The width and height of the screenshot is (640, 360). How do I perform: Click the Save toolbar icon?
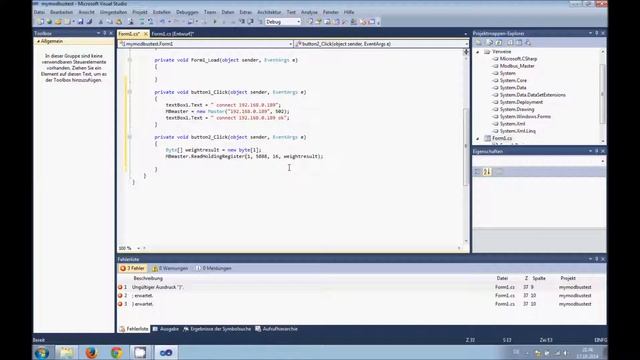click(80, 22)
